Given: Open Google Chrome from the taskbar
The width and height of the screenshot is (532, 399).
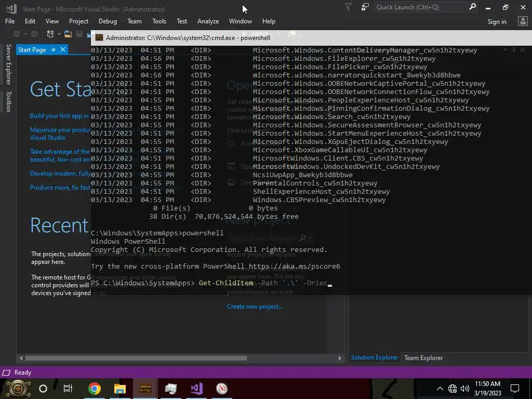Looking at the screenshot, I should pos(95,389).
